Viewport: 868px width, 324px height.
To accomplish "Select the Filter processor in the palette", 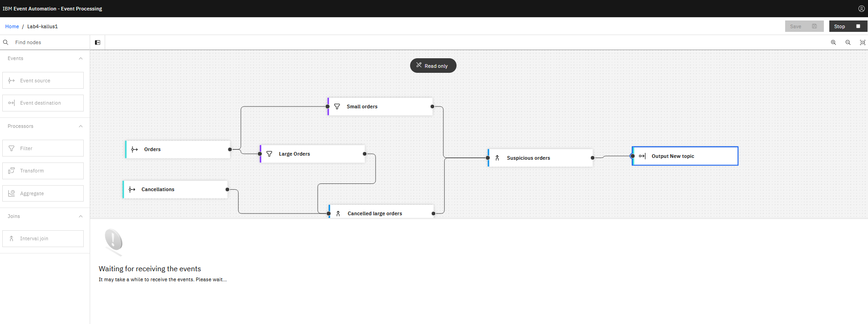I will pyautogui.click(x=43, y=148).
